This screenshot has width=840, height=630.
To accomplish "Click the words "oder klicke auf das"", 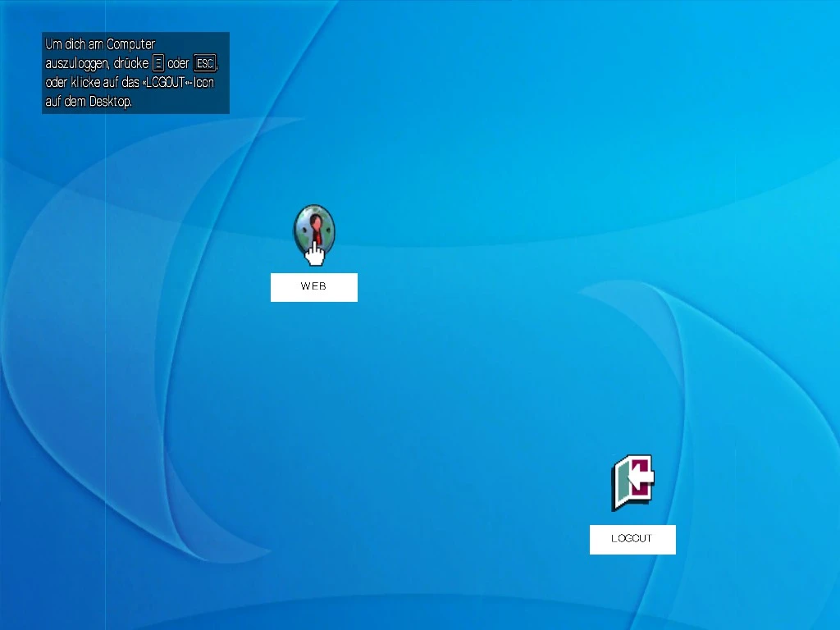I will click(x=92, y=83).
